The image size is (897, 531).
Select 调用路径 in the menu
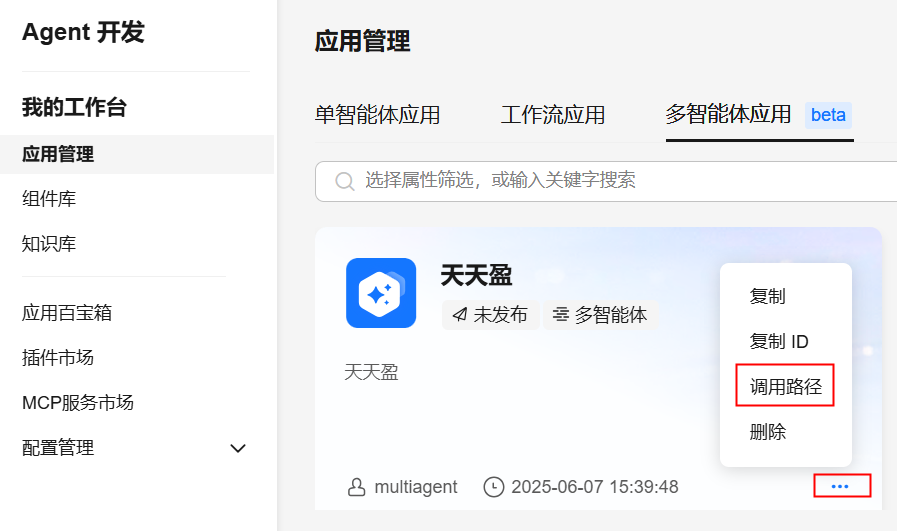point(785,387)
